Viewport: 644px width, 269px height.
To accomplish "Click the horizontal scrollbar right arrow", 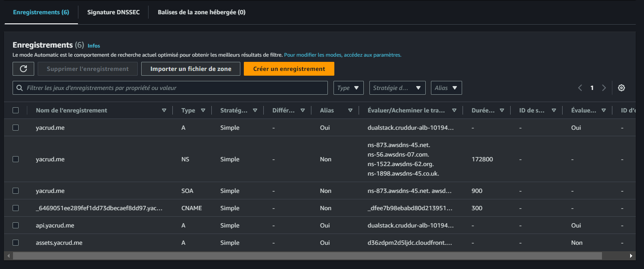I will click(x=631, y=256).
